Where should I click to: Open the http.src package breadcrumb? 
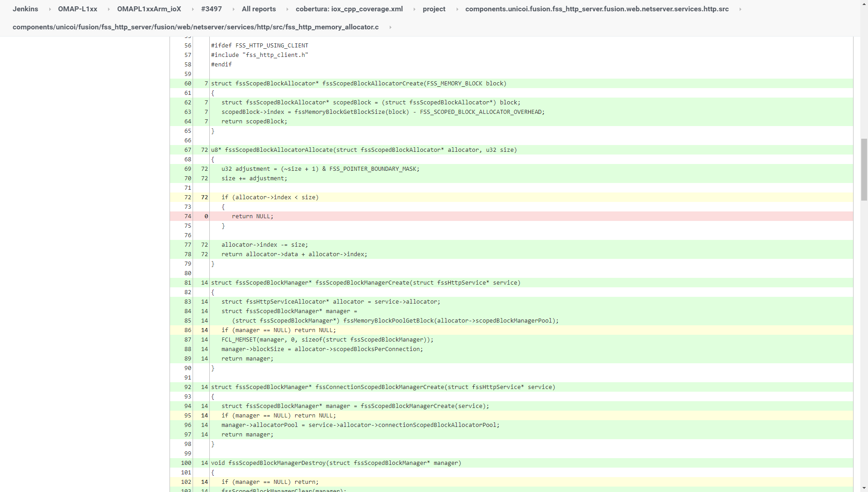click(597, 9)
